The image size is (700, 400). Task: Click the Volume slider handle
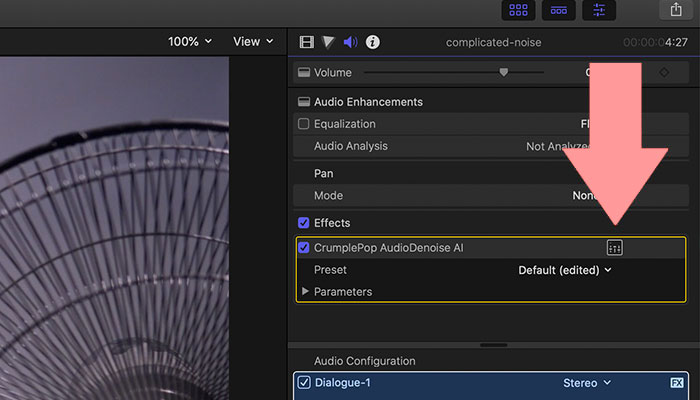click(504, 72)
